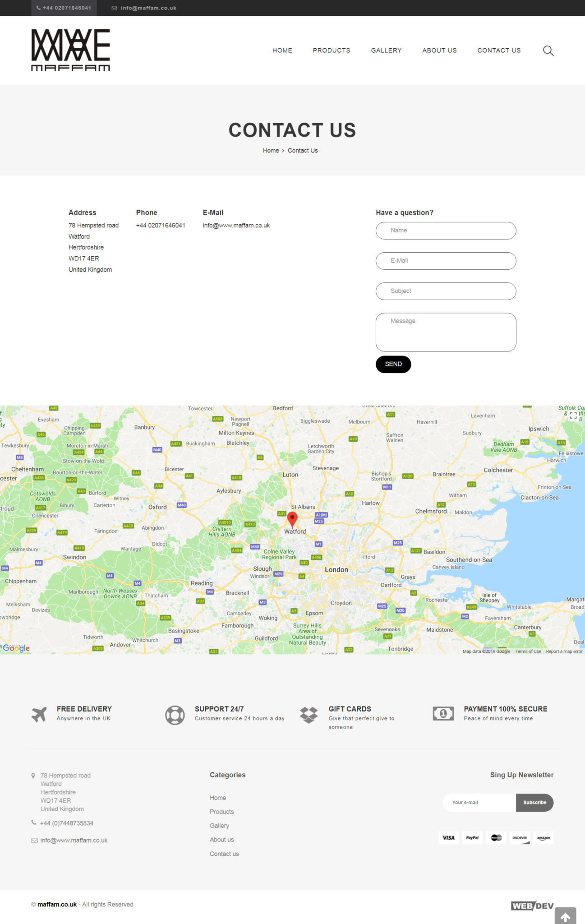Click the Home breadcrumb link
The width and height of the screenshot is (585, 924).
click(x=271, y=151)
